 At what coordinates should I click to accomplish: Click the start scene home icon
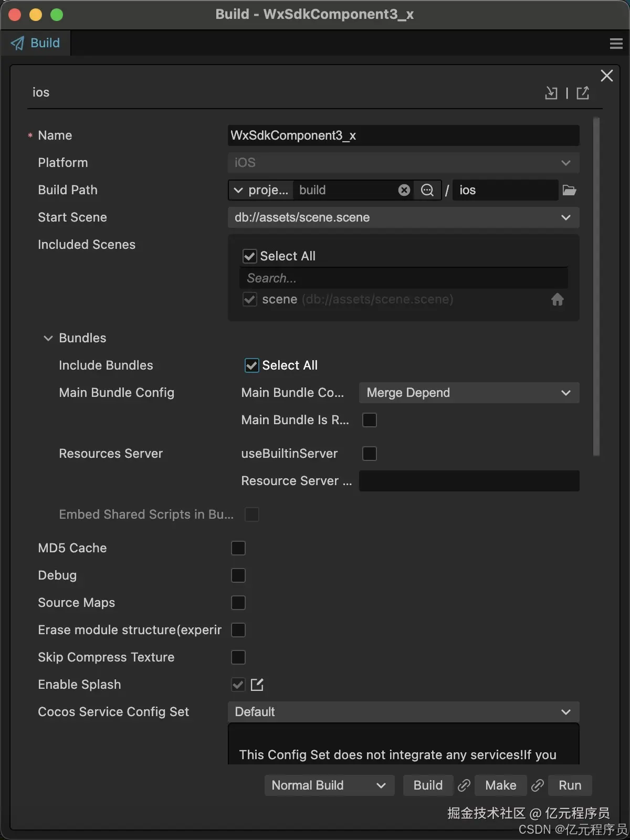pos(558,299)
